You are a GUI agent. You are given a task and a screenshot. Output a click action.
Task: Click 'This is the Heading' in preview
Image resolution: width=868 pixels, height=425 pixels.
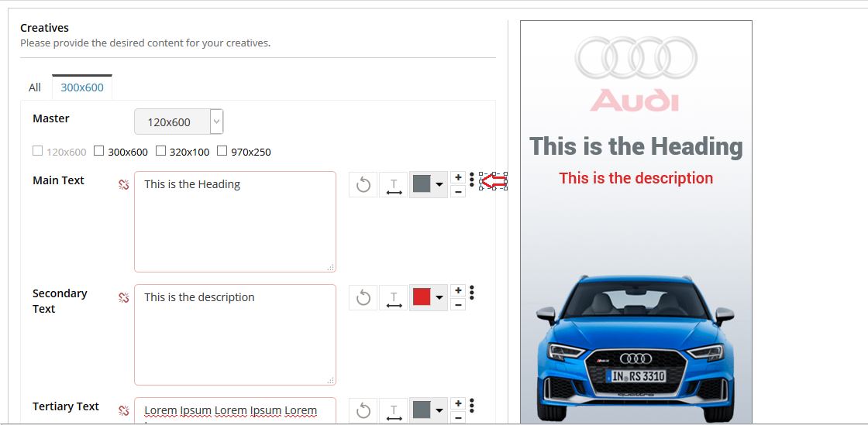point(635,146)
